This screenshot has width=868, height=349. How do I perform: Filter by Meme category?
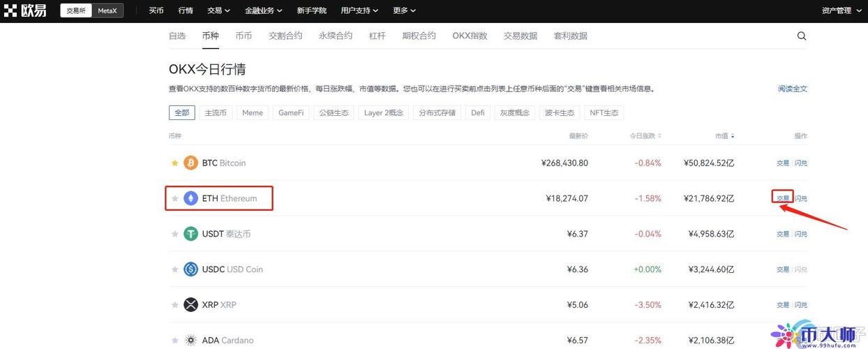[x=253, y=112]
